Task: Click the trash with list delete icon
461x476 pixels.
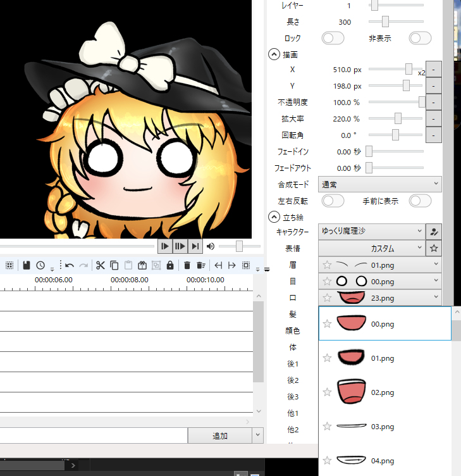Action: click(x=201, y=265)
